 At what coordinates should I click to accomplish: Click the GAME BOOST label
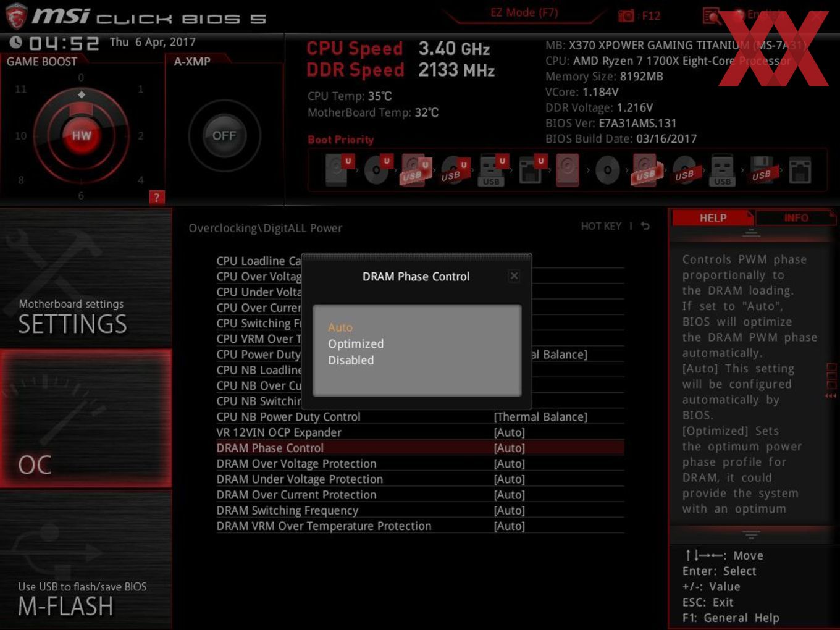42,62
